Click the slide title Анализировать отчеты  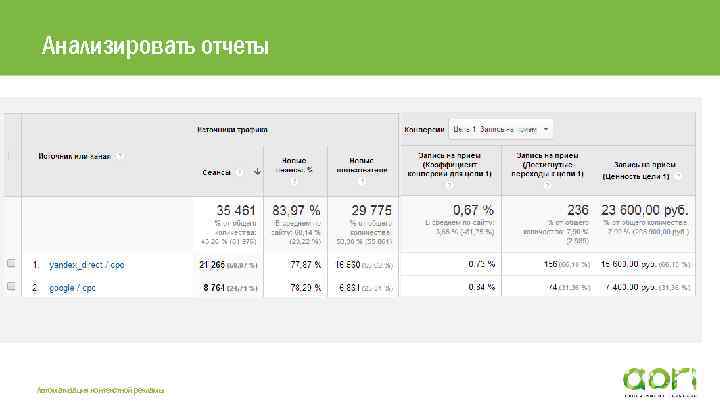pos(155,46)
